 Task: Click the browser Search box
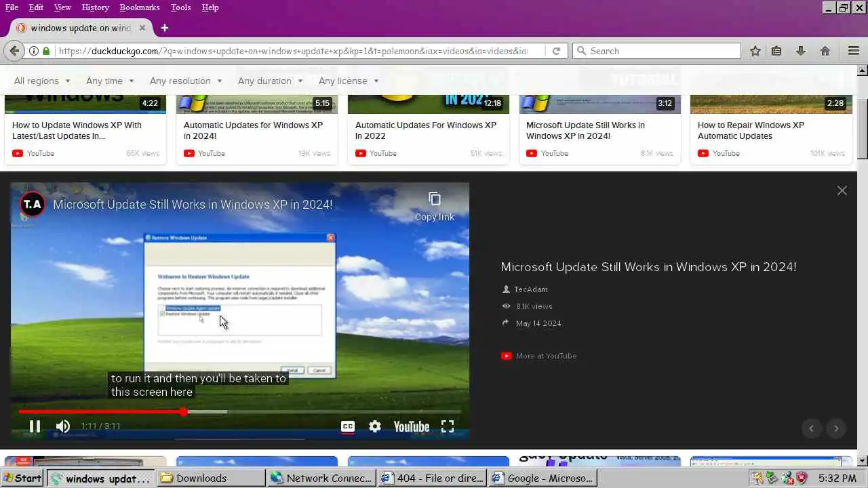[x=656, y=51]
